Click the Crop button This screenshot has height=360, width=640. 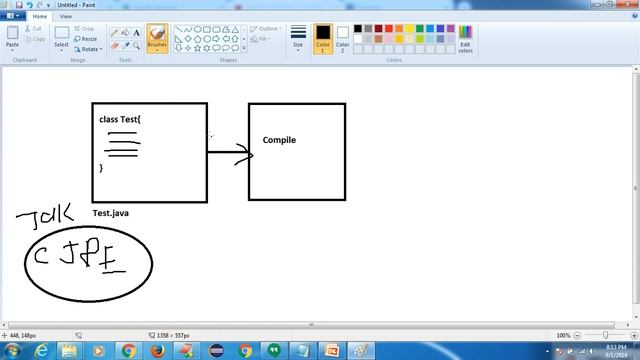click(x=84, y=29)
